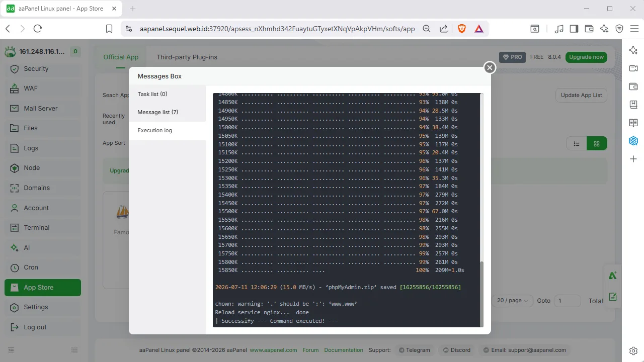This screenshot has height=362, width=644.
Task: Open the Documentation link in footer
Action: (x=344, y=350)
